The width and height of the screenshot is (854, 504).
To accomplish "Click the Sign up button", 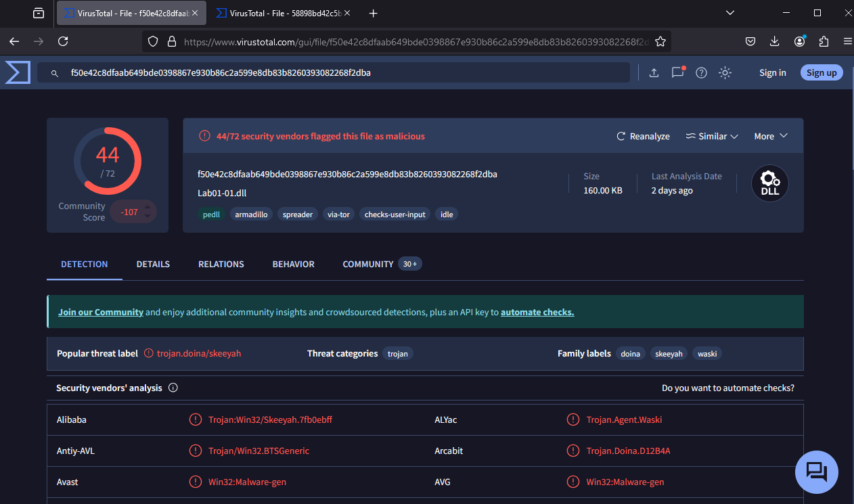I will [x=822, y=72].
